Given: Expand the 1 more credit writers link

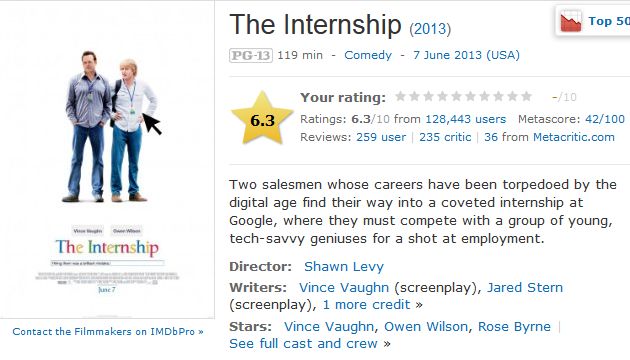Looking at the screenshot, I should click(366, 305).
